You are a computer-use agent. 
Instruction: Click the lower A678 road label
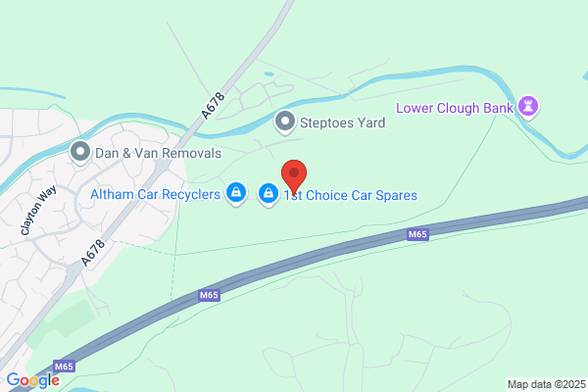[93, 253]
